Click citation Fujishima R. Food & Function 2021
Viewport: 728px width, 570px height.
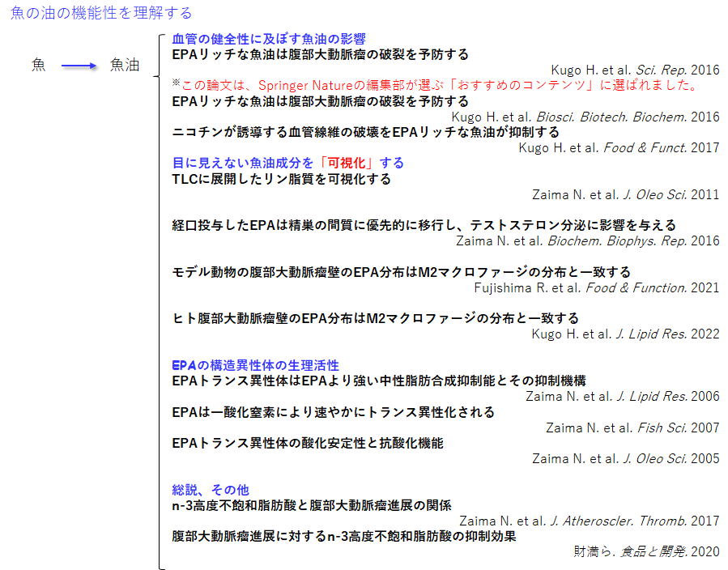(597, 287)
